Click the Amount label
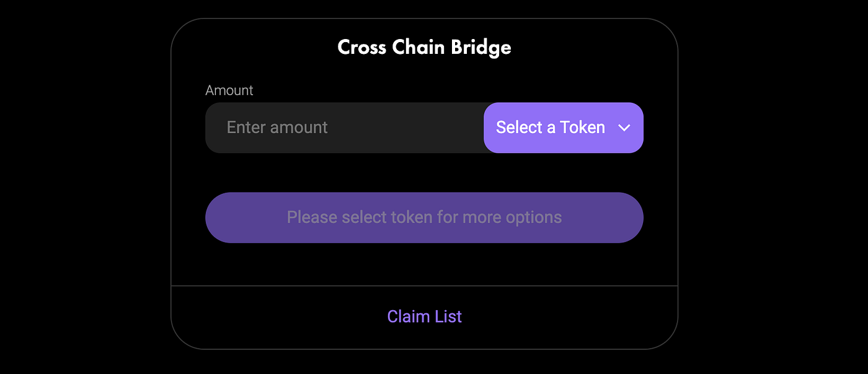Viewport: 868px width, 374px height. (x=229, y=90)
